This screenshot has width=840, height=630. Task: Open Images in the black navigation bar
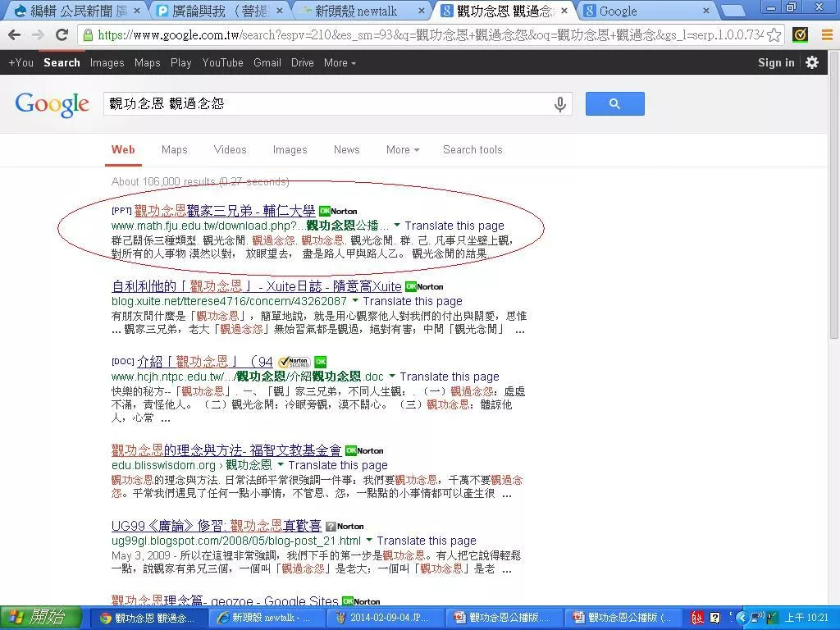tap(107, 62)
